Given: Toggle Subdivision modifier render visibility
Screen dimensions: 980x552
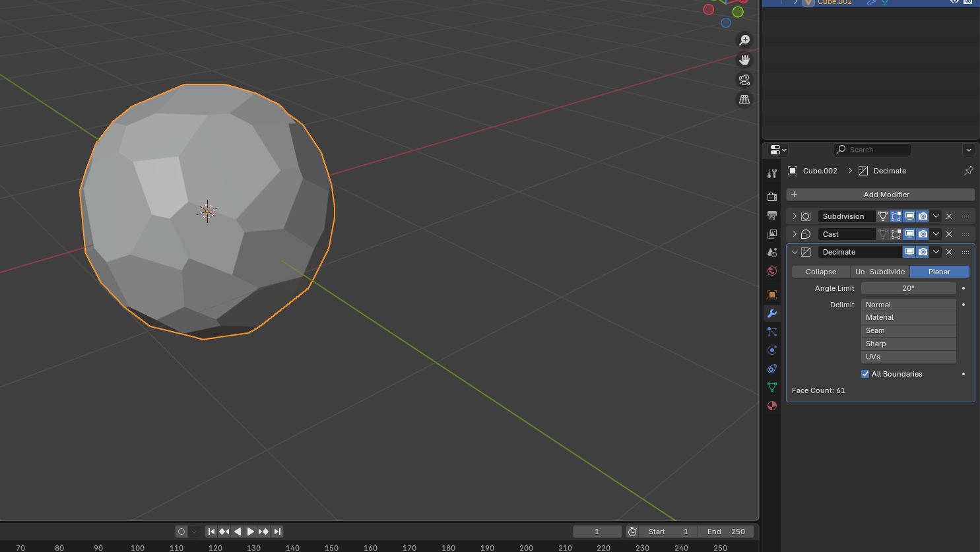Looking at the screenshot, I should pos(923,216).
